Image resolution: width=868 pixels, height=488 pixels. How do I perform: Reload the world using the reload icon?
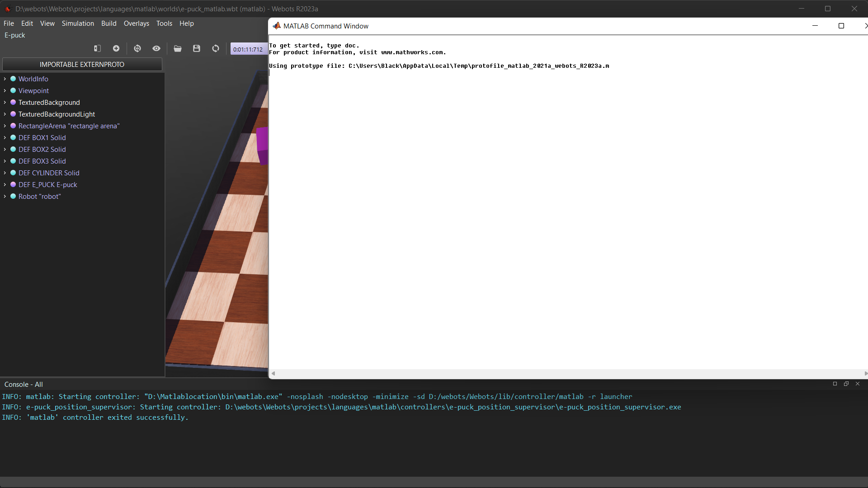pyautogui.click(x=216, y=48)
